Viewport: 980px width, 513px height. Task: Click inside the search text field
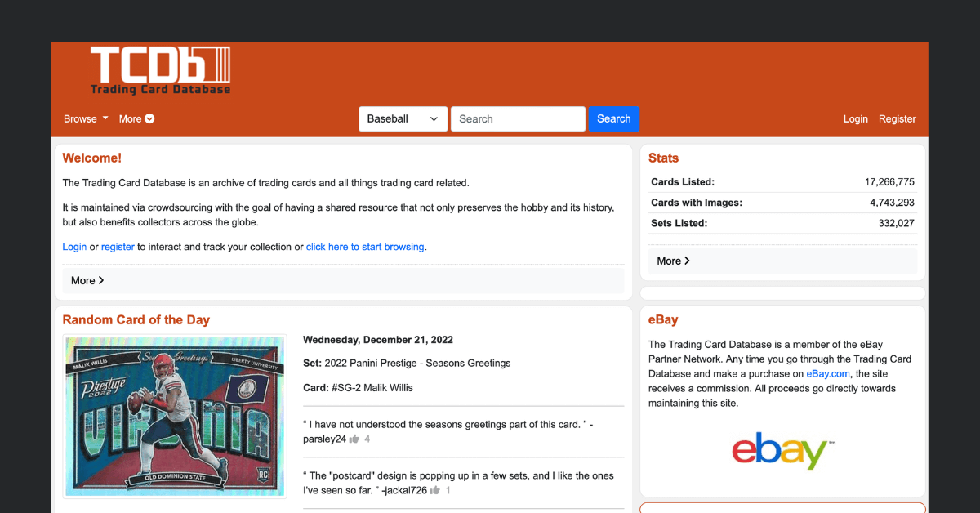(518, 118)
